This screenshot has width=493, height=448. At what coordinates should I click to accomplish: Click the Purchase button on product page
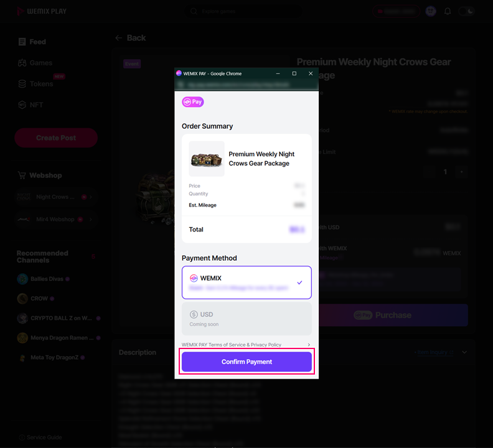[393, 315]
